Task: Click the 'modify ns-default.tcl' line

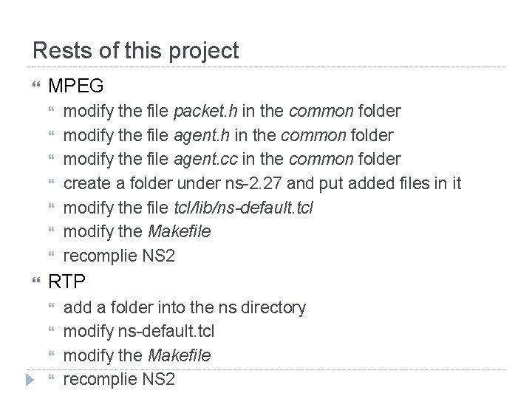Action: (139, 332)
